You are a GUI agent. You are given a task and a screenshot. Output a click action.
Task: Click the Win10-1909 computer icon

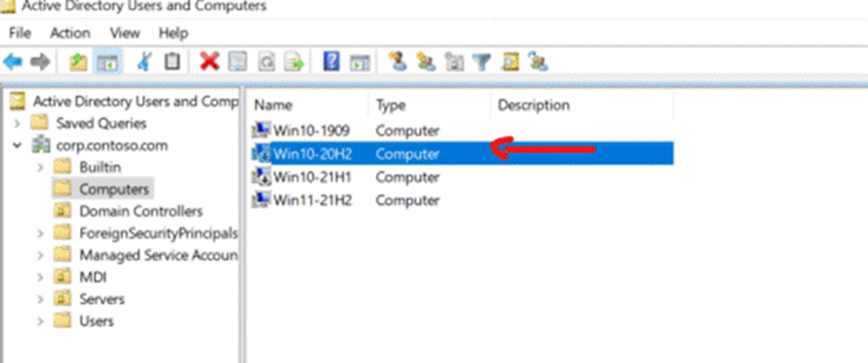[x=261, y=131]
